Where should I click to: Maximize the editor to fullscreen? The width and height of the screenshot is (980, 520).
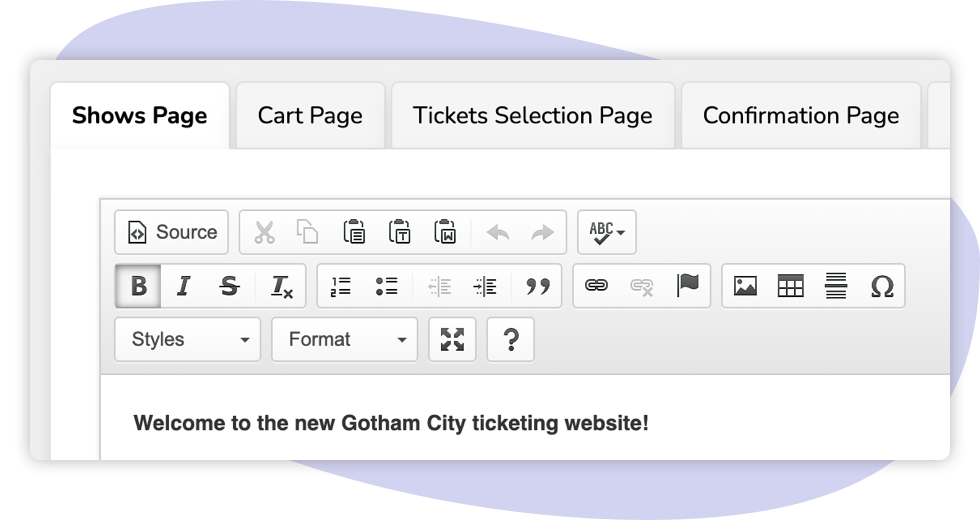point(452,340)
